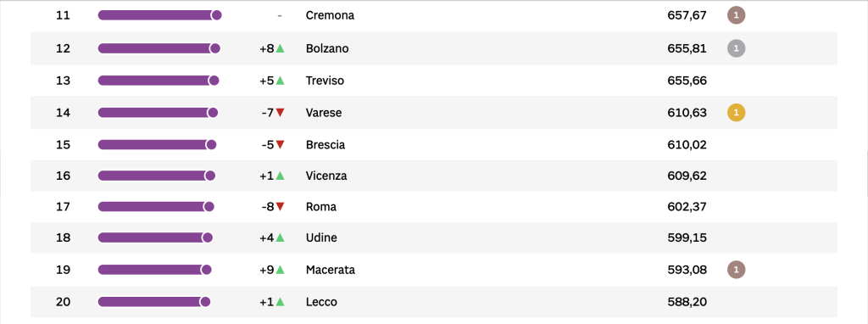The image size is (868, 324).
Task: Click the green up arrow next to Bolzano
Action: [280, 48]
